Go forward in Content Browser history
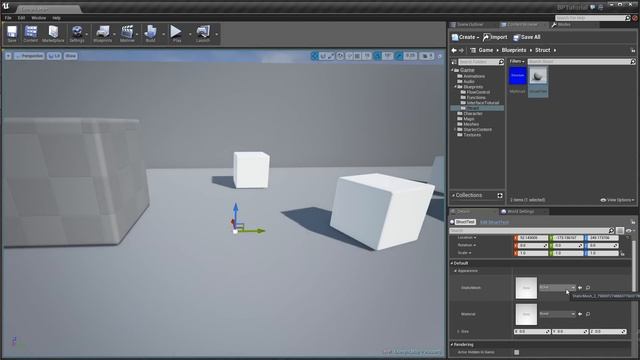This screenshot has height=360, width=640. coord(462,50)
